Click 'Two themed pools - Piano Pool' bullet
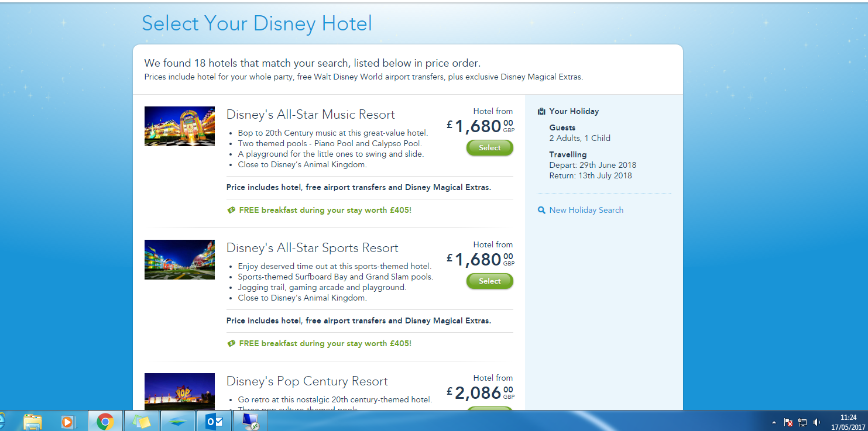The width and height of the screenshot is (868, 431). pos(330,143)
